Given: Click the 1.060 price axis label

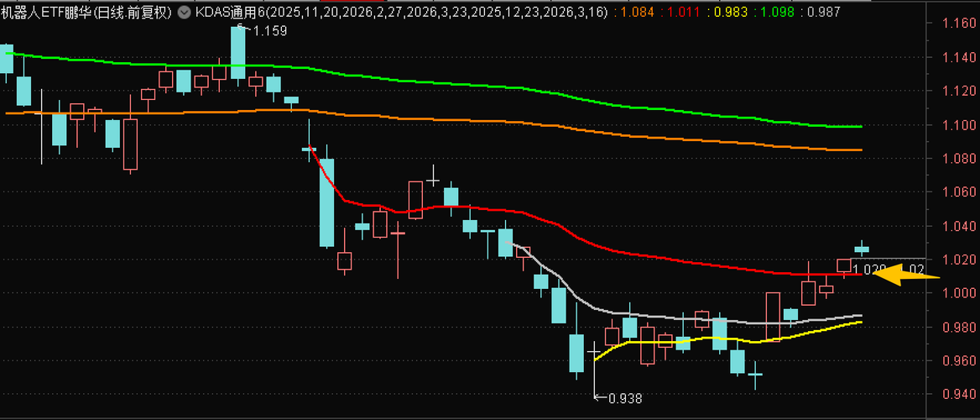Looking at the screenshot, I should tap(958, 192).
